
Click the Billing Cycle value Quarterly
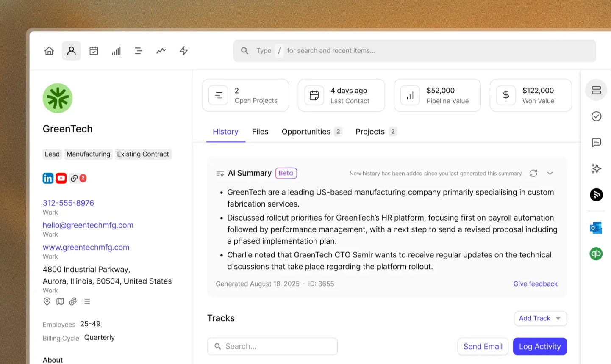click(100, 337)
